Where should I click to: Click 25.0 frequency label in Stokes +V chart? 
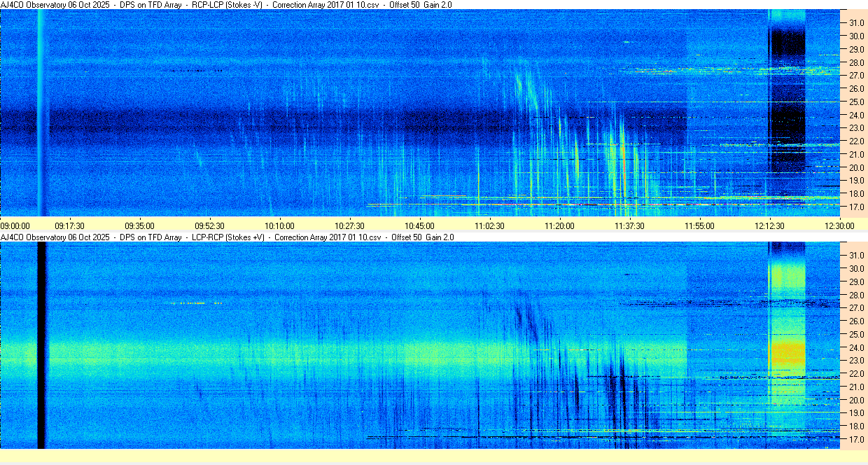857,334
